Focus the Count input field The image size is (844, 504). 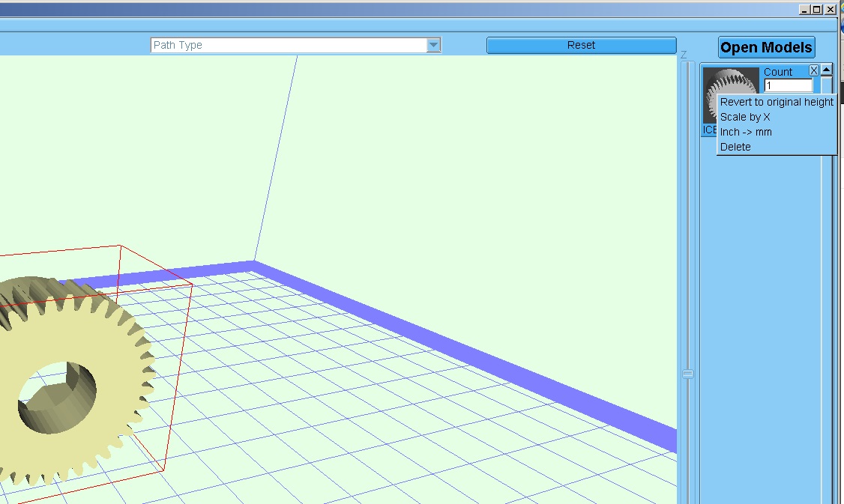787,86
